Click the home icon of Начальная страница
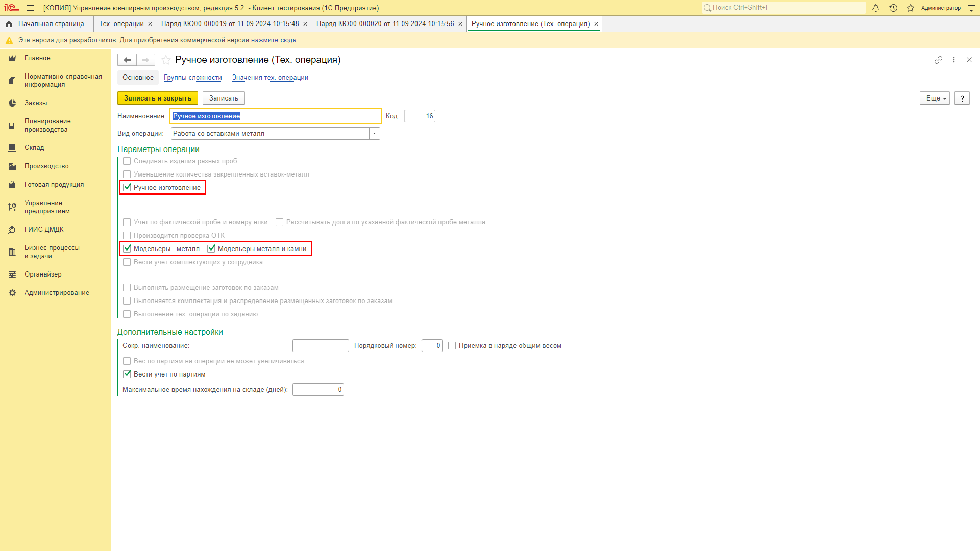The height and width of the screenshot is (551, 980). click(9, 24)
